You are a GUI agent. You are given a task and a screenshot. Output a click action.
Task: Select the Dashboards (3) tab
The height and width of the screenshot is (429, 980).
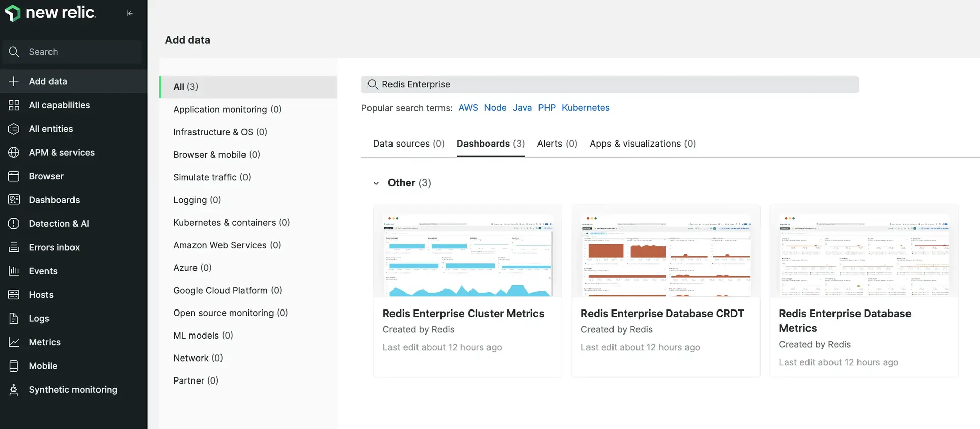[x=491, y=144]
